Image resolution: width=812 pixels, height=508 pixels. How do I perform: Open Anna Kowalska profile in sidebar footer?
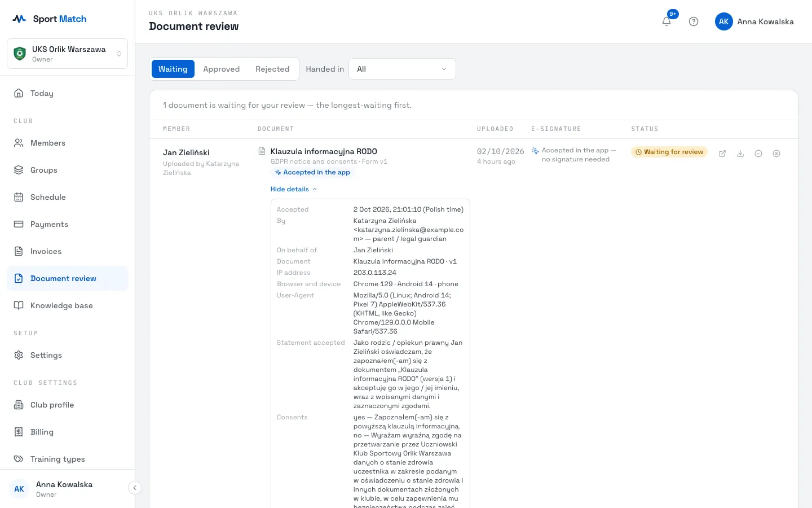click(64, 489)
